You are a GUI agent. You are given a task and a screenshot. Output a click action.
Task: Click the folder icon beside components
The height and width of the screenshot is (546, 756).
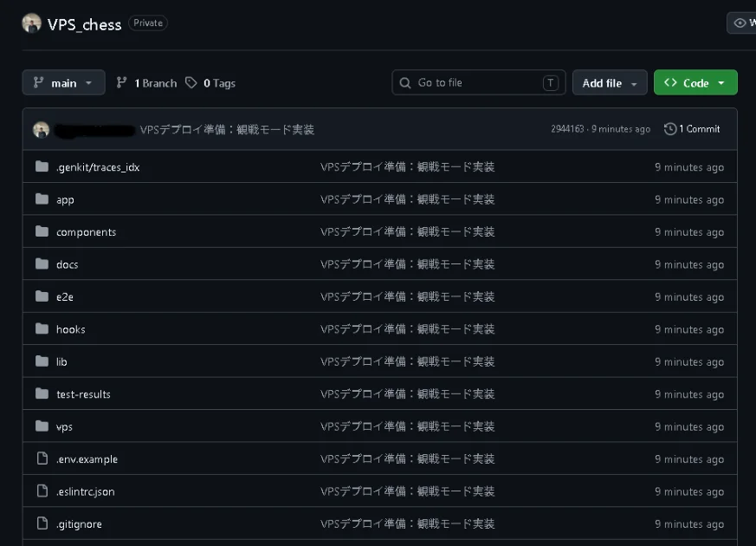point(42,231)
